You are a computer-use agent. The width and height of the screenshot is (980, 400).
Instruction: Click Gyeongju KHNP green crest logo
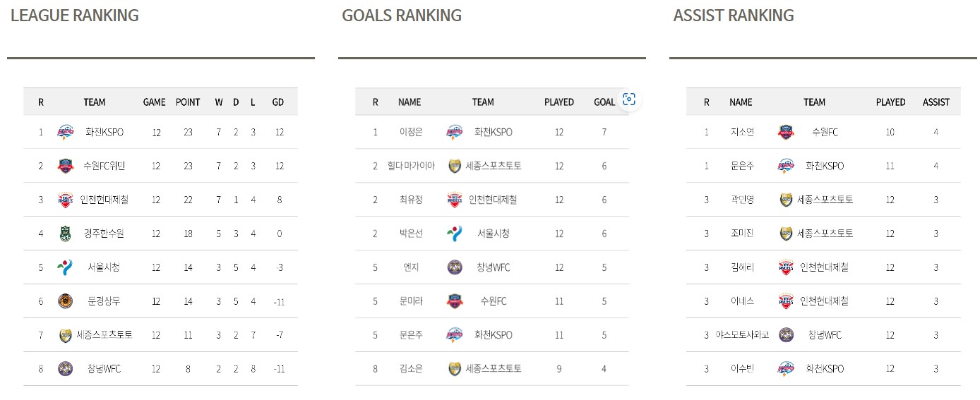click(x=65, y=234)
